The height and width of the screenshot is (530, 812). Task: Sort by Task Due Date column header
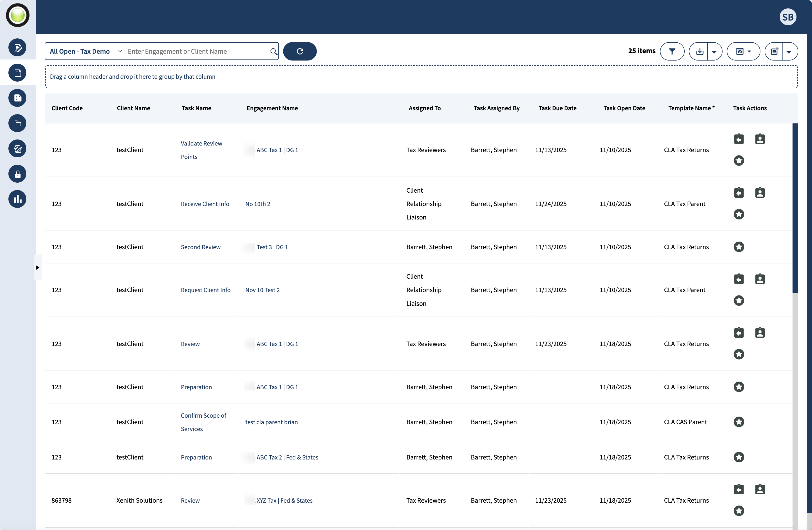pyautogui.click(x=557, y=108)
